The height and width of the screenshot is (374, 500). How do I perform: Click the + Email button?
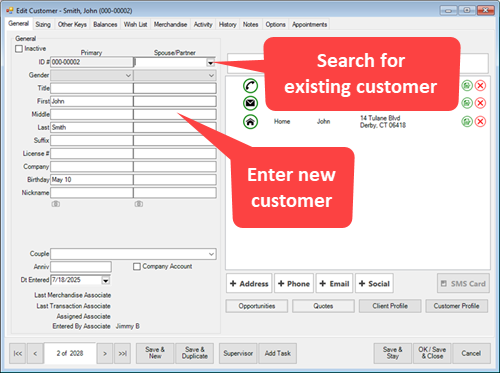pos(334,284)
